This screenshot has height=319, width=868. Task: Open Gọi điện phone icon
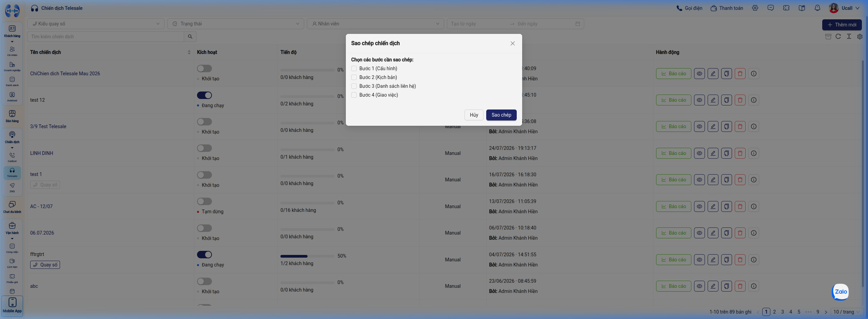click(689, 8)
